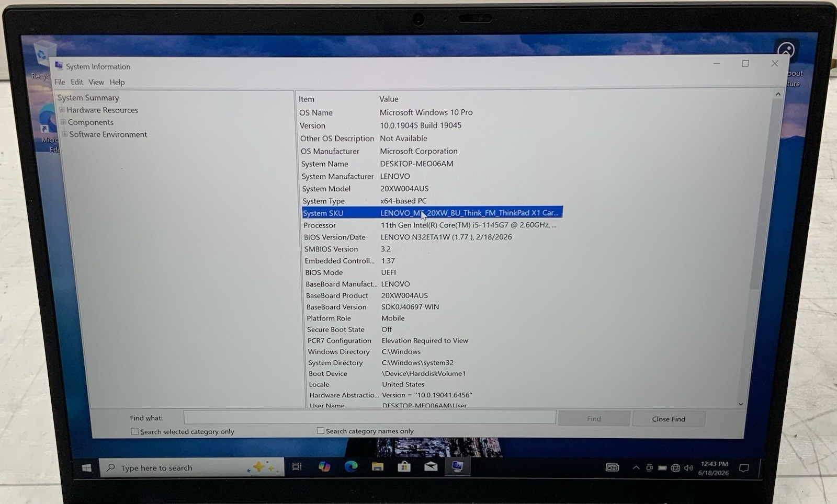Select the System Manufacturer row

click(x=356, y=176)
